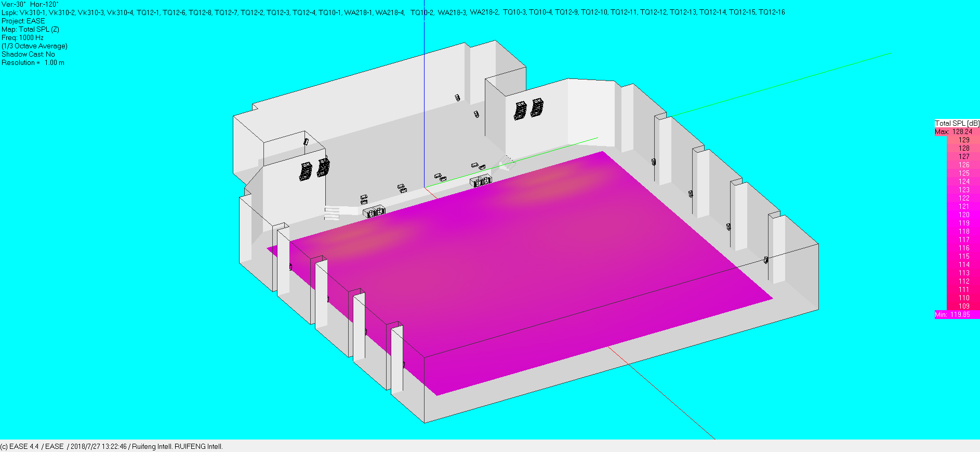Click the Map: Total SPL (Z) label
Image resolution: width=980 pixels, height=452 pixels.
tap(30, 30)
